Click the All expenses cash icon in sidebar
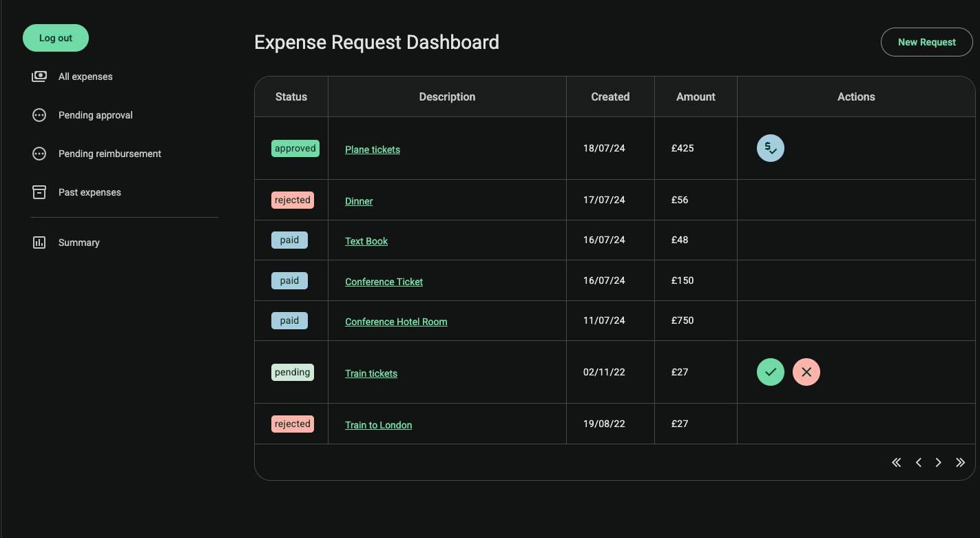The width and height of the screenshot is (980, 538). (39, 76)
